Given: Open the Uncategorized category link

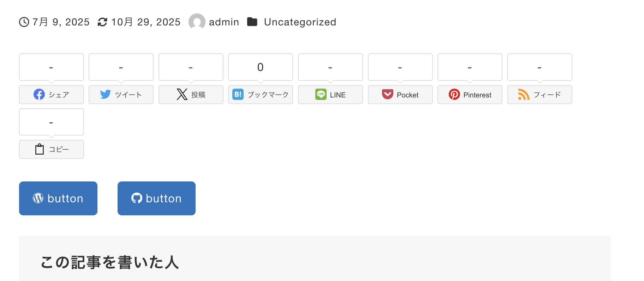Looking at the screenshot, I should coord(300,22).
